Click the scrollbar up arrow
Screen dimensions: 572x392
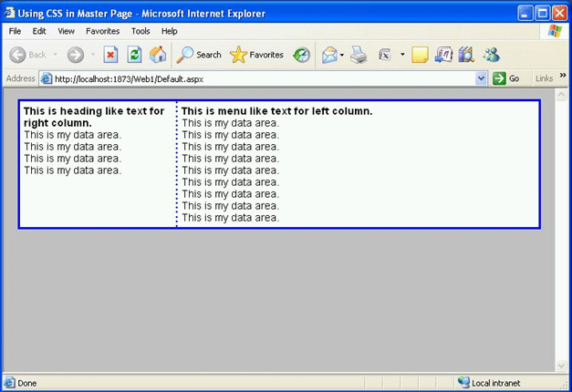[561, 95]
